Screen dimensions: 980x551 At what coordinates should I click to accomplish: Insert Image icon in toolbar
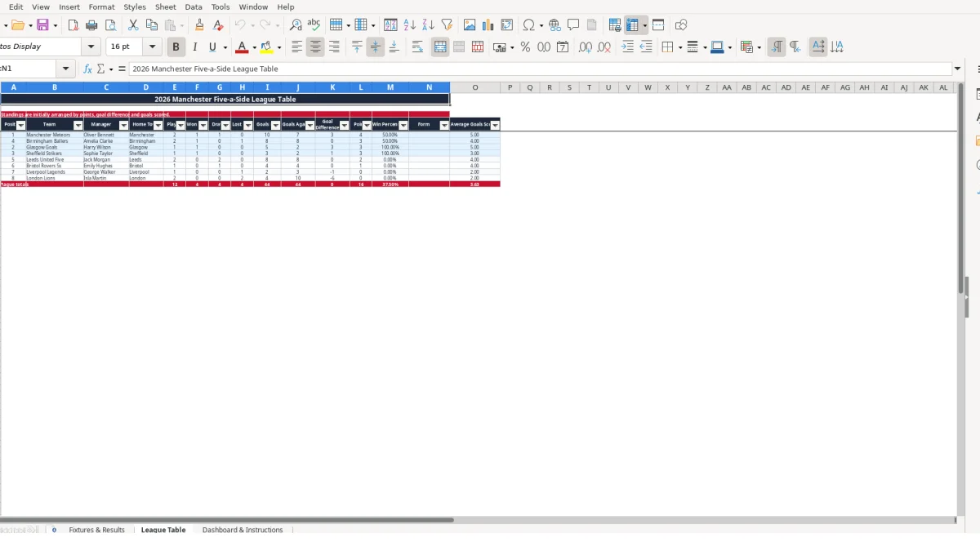470,25
